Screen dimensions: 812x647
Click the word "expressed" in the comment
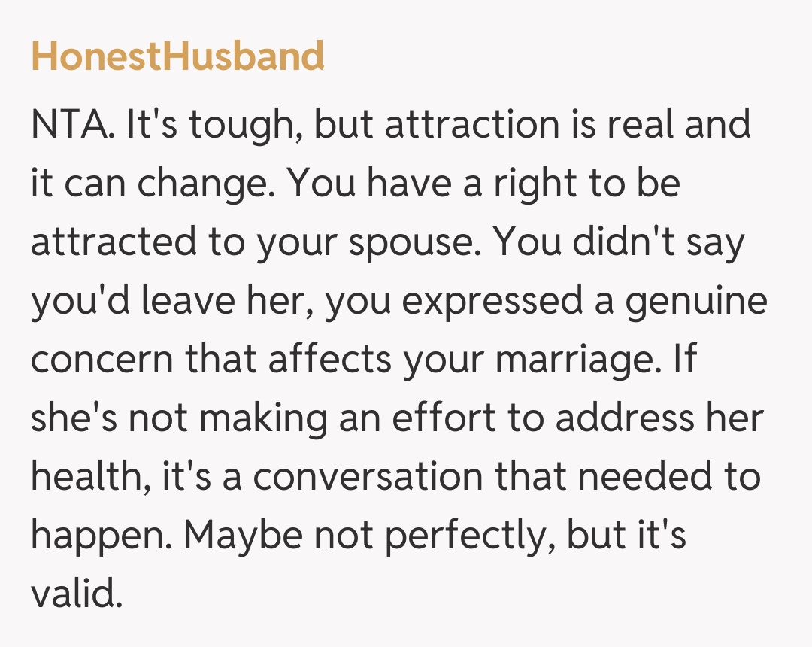tap(491, 301)
